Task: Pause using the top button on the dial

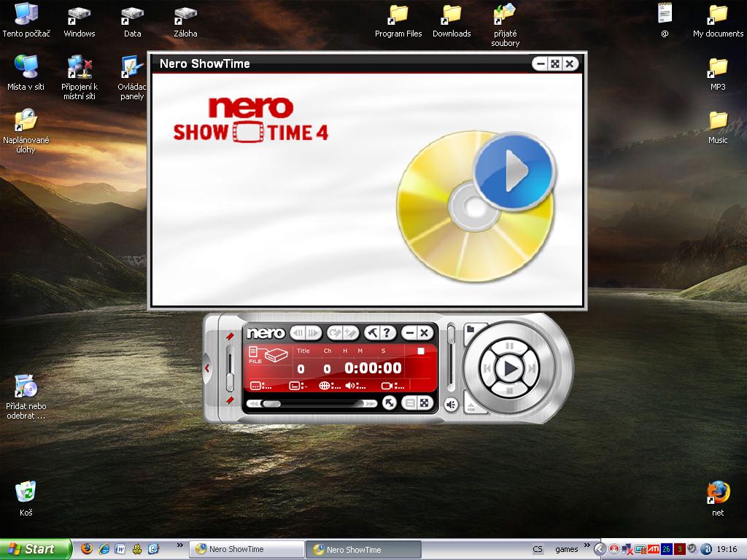Action: coord(510,346)
